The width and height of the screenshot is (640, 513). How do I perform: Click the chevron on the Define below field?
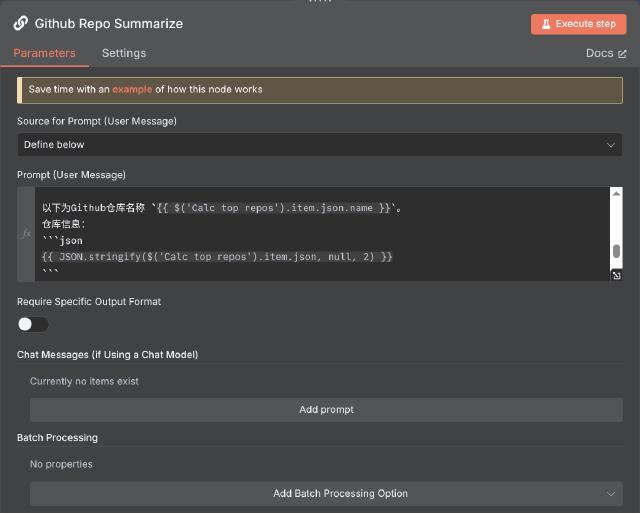pyautogui.click(x=611, y=145)
